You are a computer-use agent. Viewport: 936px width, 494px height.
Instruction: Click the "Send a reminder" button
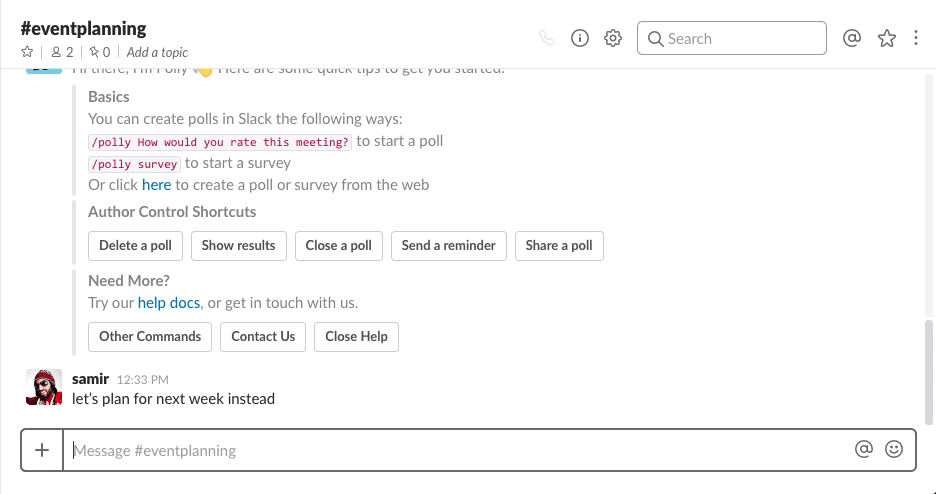449,246
